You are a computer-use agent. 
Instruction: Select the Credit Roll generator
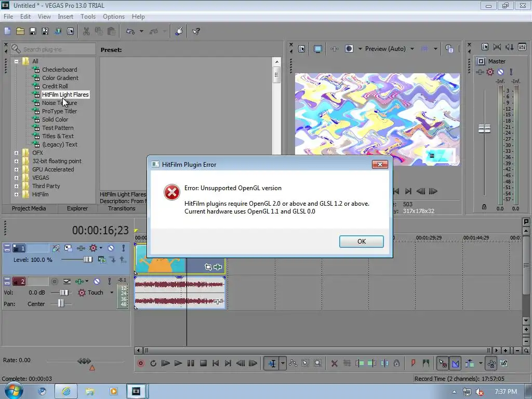(x=55, y=86)
